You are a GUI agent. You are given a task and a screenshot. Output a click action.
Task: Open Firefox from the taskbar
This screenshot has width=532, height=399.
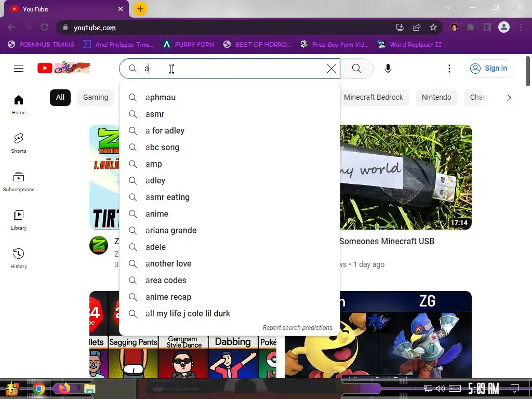tap(64, 389)
